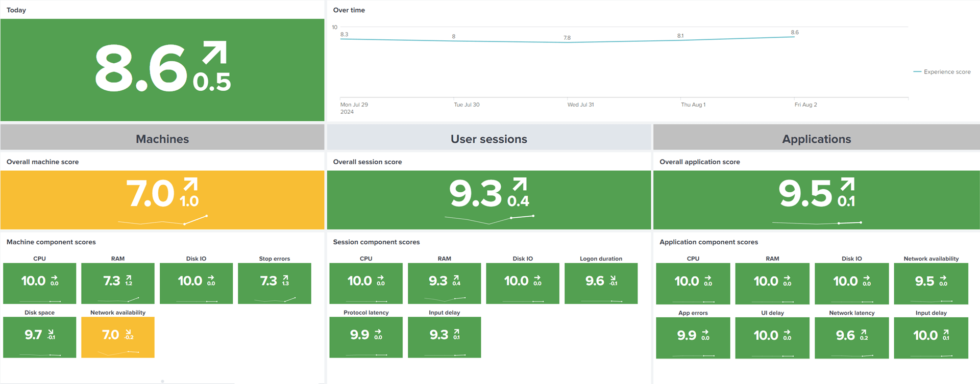Select the User sessions section header
This screenshot has height=384, width=980.
pos(488,139)
